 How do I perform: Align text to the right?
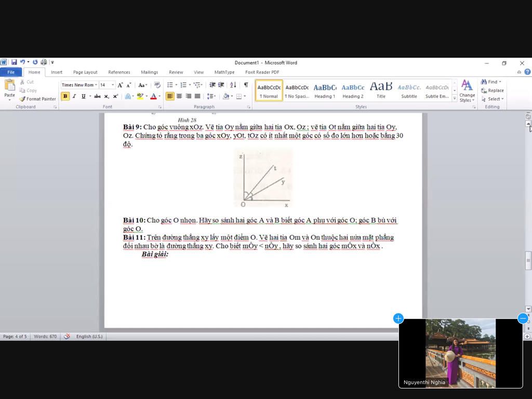(188, 96)
